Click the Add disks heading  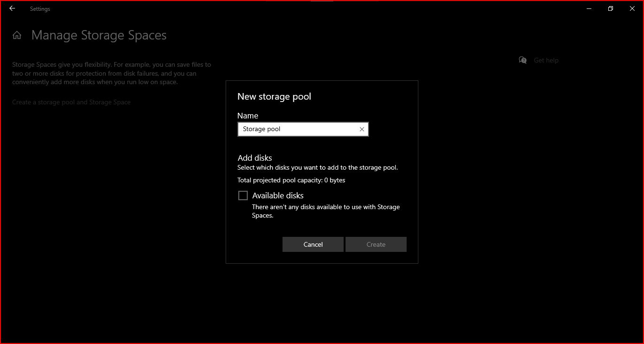pyautogui.click(x=255, y=158)
